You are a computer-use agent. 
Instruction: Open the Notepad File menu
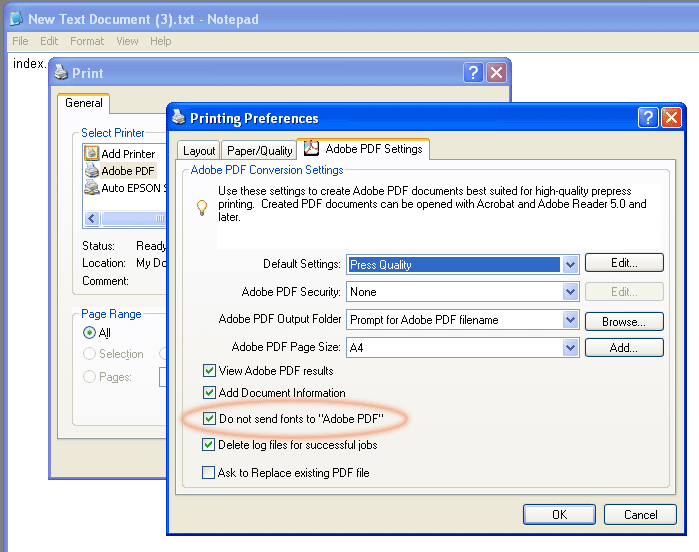pos(20,41)
